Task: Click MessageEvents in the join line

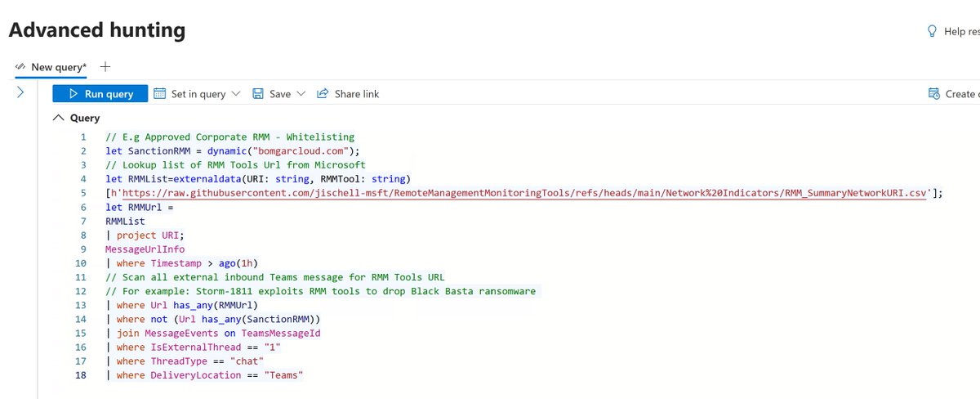Action: click(180, 333)
